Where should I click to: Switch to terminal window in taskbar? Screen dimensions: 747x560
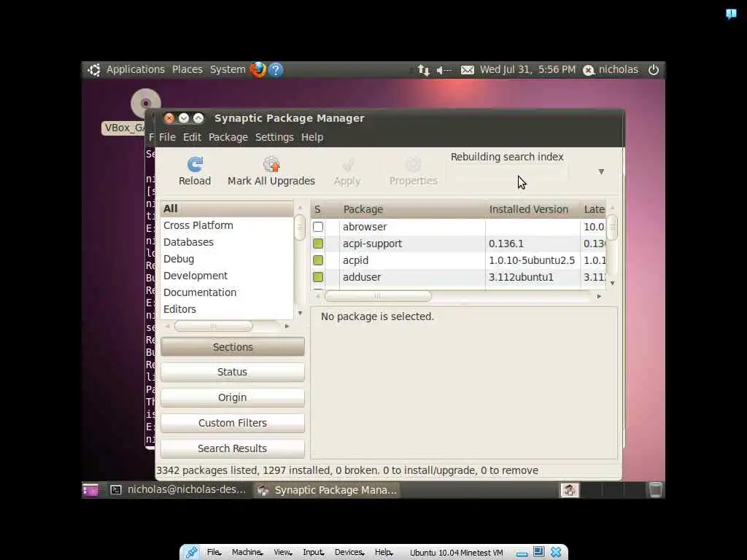pos(178,490)
